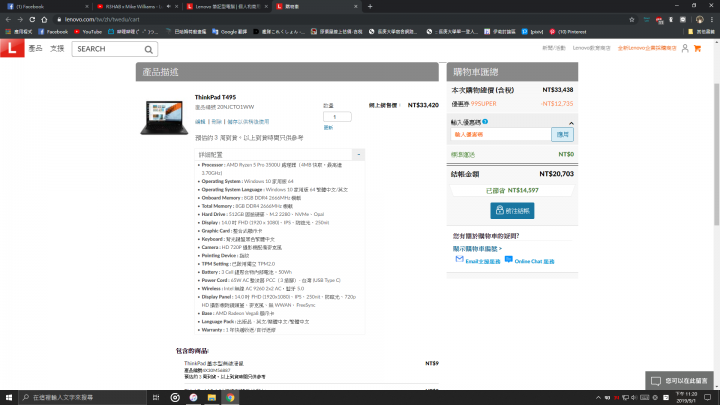Open the Pinterest bookmark

[568, 32]
